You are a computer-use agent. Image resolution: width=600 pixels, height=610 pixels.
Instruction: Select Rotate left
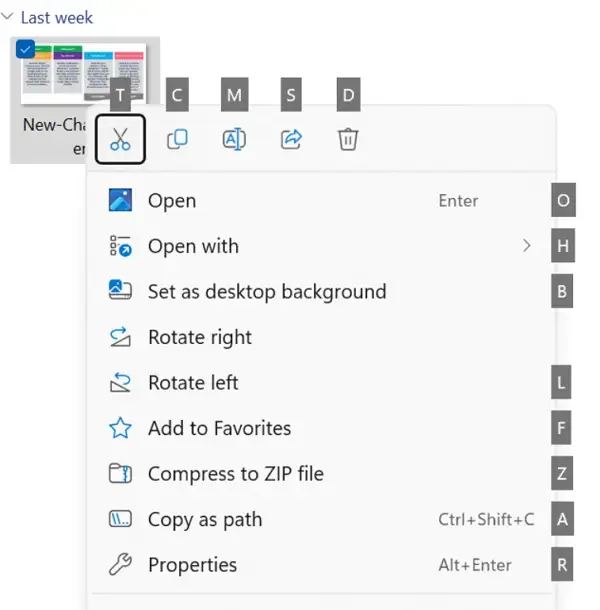tap(193, 383)
